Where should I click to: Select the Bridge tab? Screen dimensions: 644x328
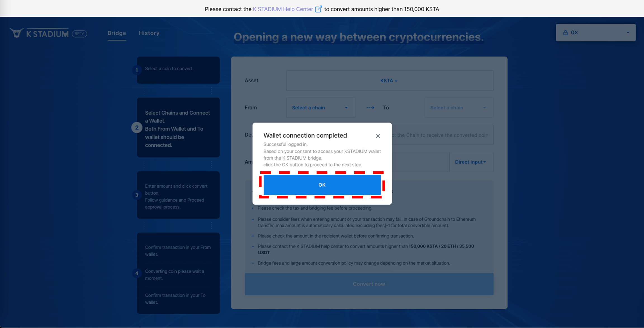click(x=117, y=33)
